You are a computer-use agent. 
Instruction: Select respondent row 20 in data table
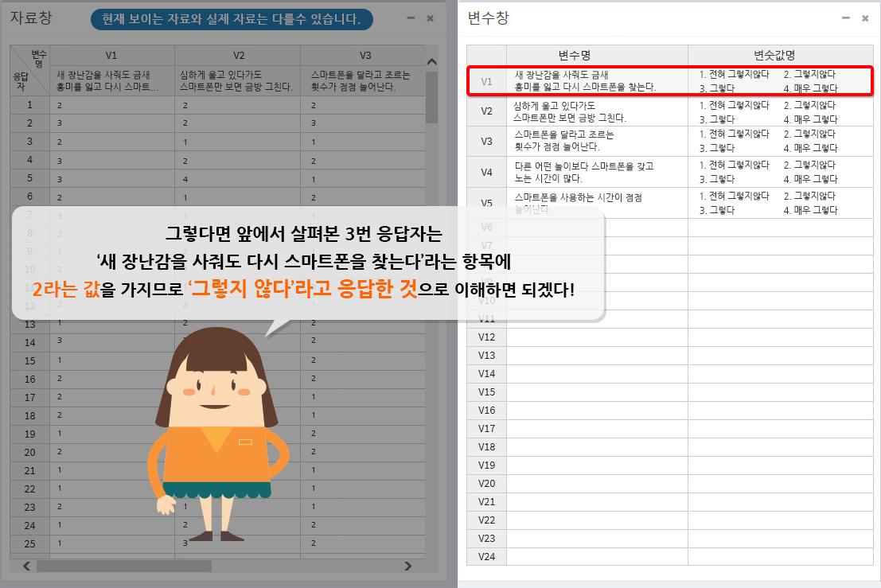pyautogui.click(x=217, y=452)
